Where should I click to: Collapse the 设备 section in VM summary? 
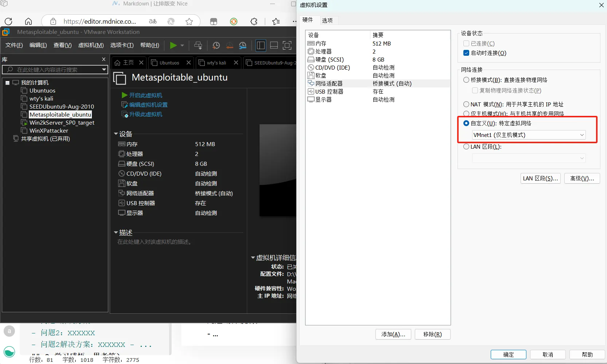pyautogui.click(x=116, y=134)
